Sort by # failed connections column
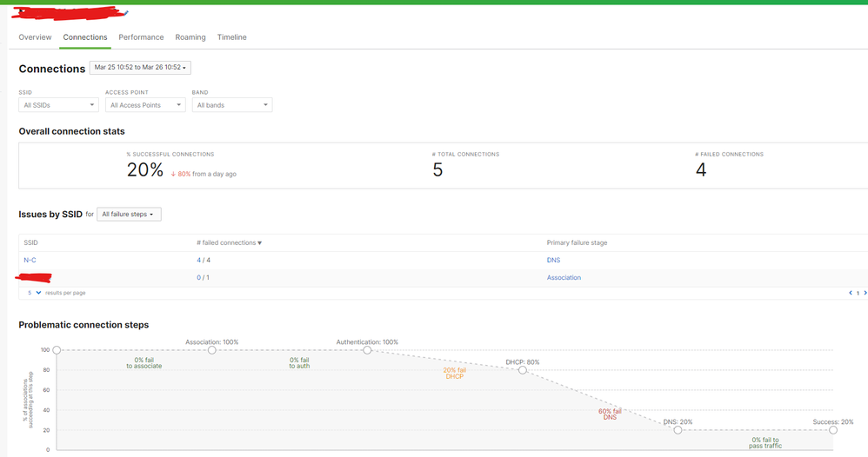 coord(230,243)
